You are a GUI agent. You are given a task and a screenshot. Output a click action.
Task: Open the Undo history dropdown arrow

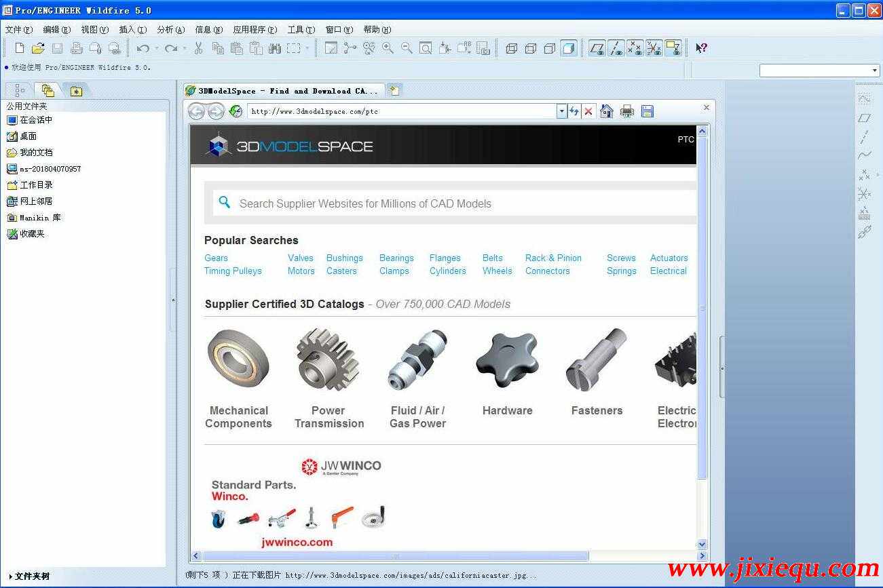click(x=157, y=48)
